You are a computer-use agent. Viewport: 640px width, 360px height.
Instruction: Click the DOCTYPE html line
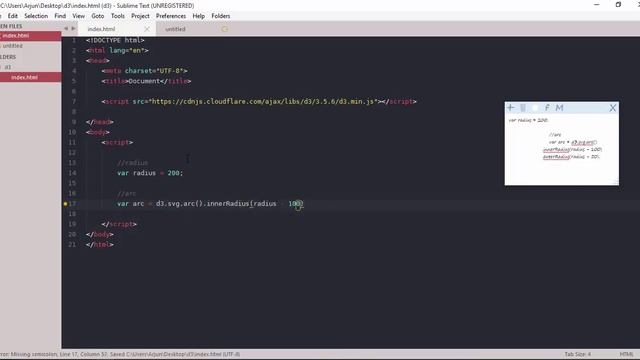tap(115, 40)
